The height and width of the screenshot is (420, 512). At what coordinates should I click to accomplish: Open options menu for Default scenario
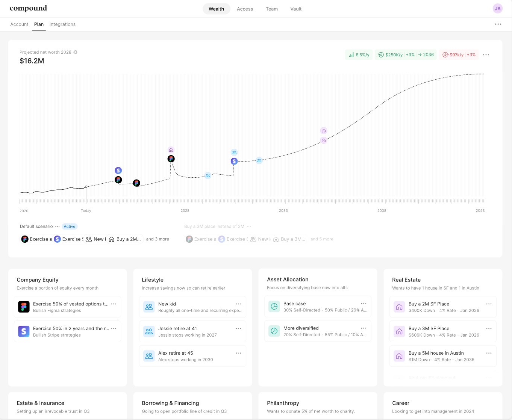point(57,227)
